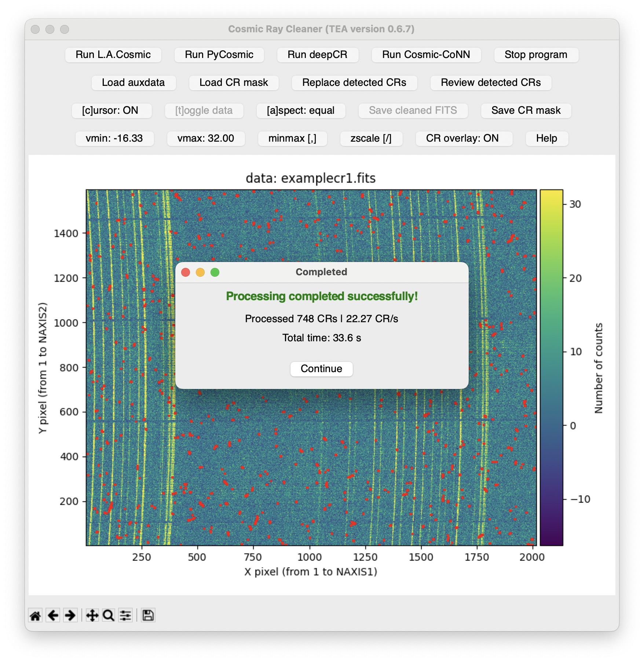
Task: Toggle the CR overlay ON button
Action: [x=464, y=138]
